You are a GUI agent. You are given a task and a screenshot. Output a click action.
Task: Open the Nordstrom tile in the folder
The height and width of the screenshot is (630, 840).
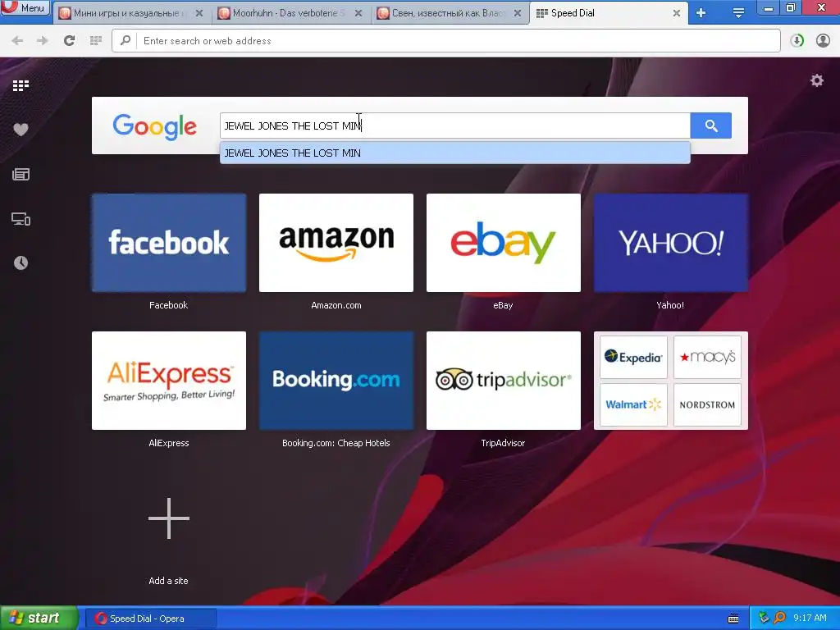[x=707, y=404]
